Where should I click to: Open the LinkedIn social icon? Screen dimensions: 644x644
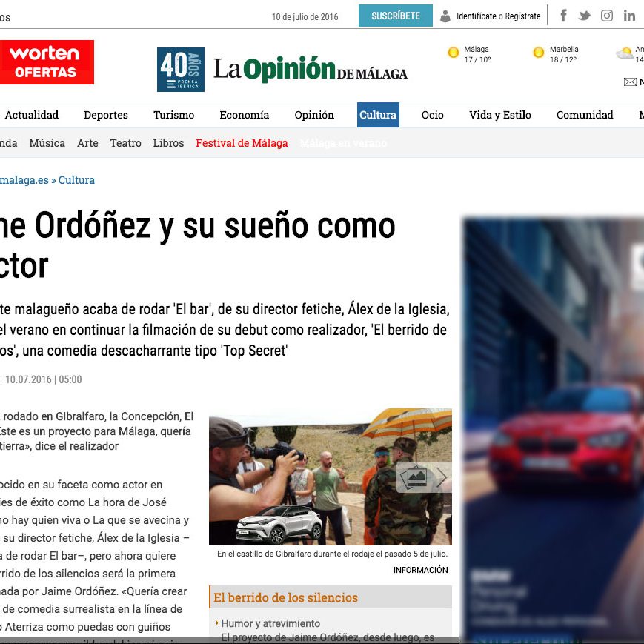pyautogui.click(x=629, y=16)
